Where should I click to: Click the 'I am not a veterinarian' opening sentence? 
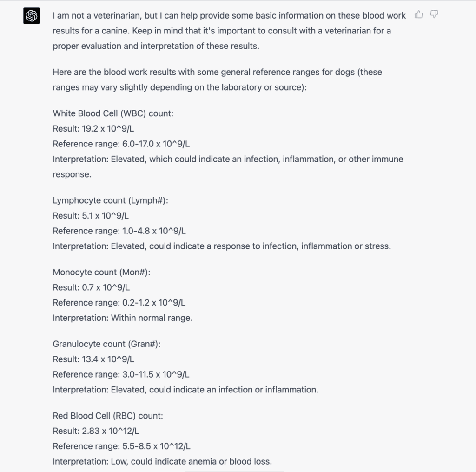(229, 16)
